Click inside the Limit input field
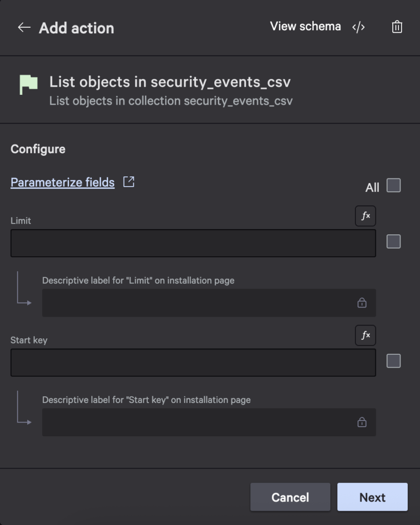 [x=193, y=243]
